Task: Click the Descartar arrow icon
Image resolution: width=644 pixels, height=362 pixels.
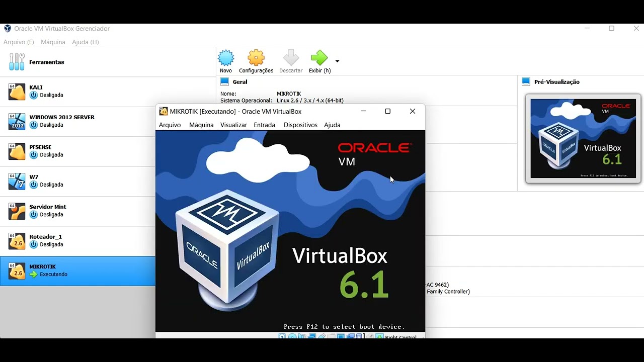Action: (x=291, y=58)
